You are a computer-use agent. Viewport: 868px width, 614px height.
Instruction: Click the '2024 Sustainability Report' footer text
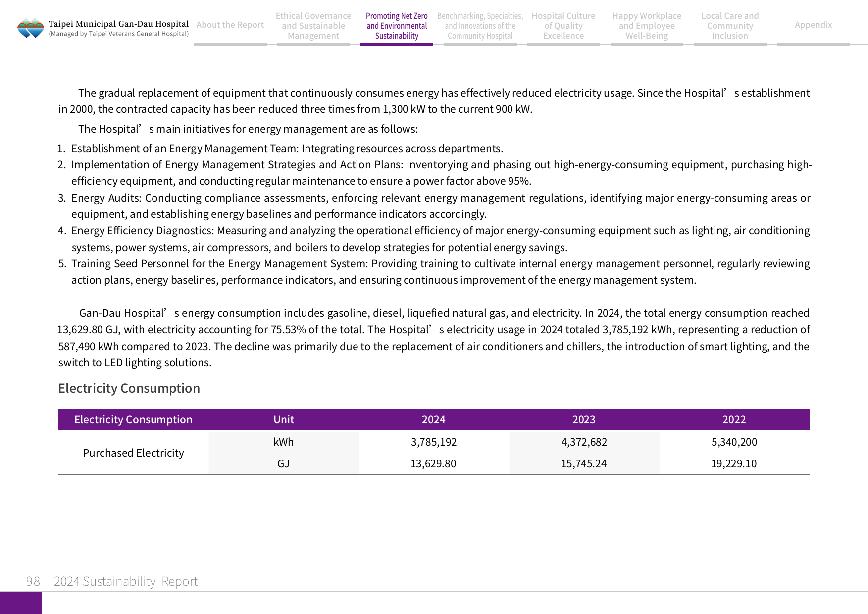126,581
